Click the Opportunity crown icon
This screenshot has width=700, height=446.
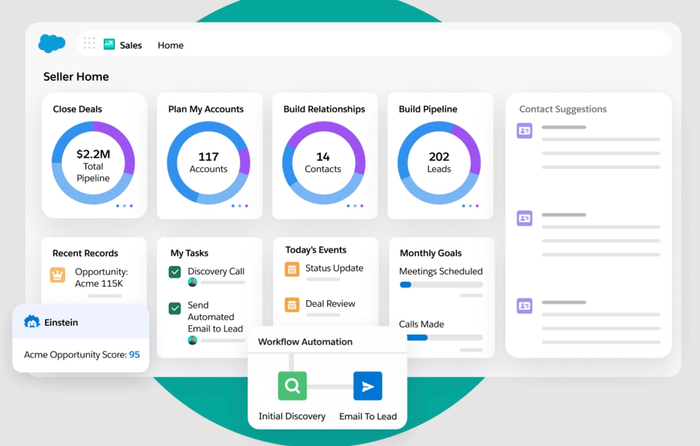coord(58,275)
